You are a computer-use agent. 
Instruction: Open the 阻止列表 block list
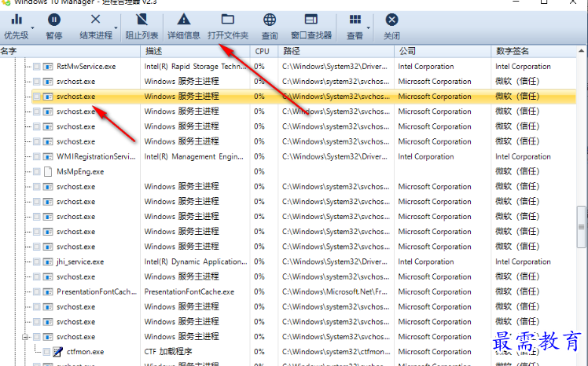[141, 26]
